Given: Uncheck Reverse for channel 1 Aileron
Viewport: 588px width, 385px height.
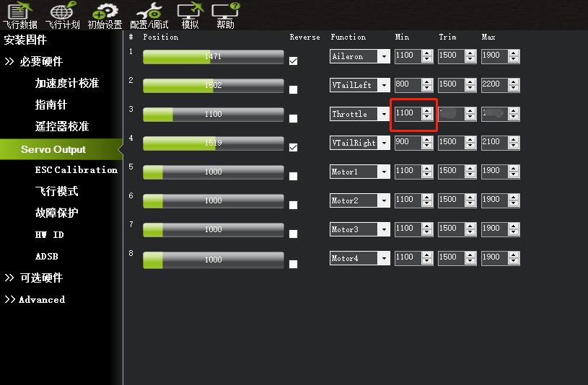Looking at the screenshot, I should 293,61.
